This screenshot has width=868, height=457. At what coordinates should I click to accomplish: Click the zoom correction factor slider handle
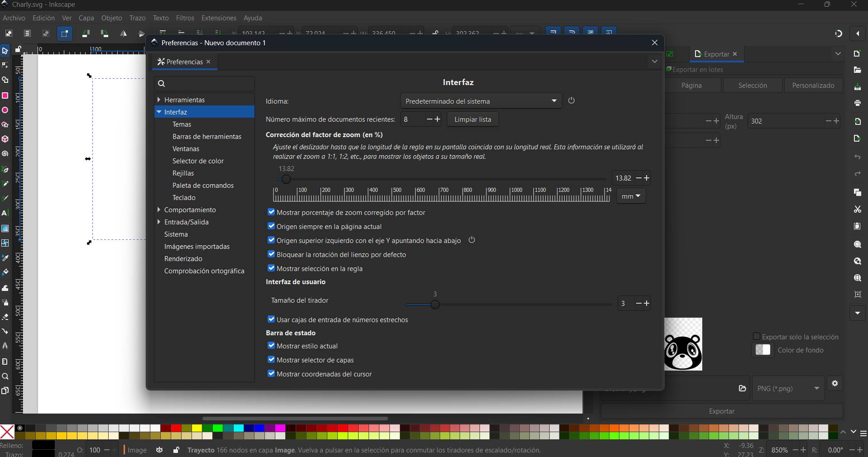coord(286,179)
